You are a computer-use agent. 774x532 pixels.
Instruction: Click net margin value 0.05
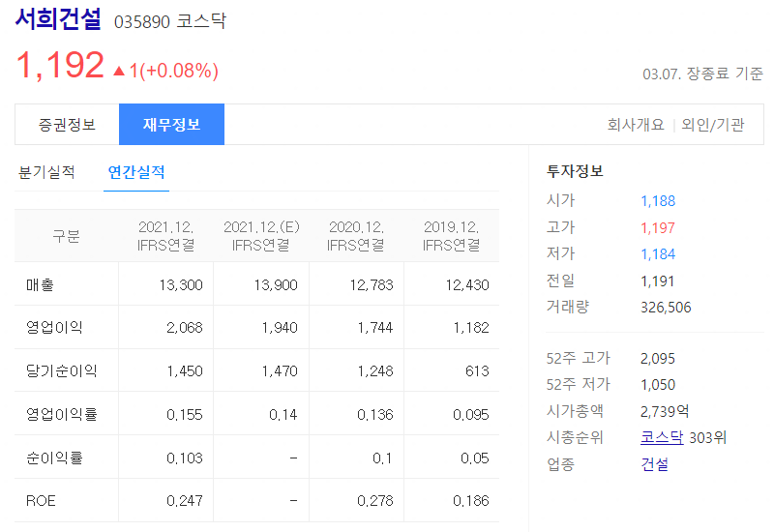(x=475, y=458)
